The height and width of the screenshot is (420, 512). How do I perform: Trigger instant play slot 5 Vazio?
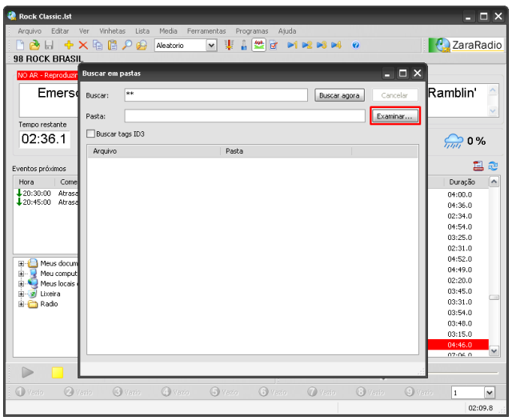click(x=224, y=392)
